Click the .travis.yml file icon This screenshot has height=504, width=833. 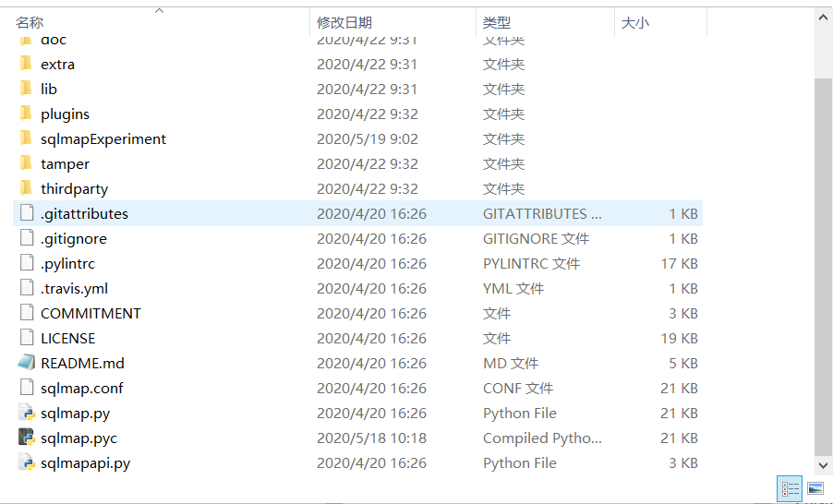click(x=27, y=288)
